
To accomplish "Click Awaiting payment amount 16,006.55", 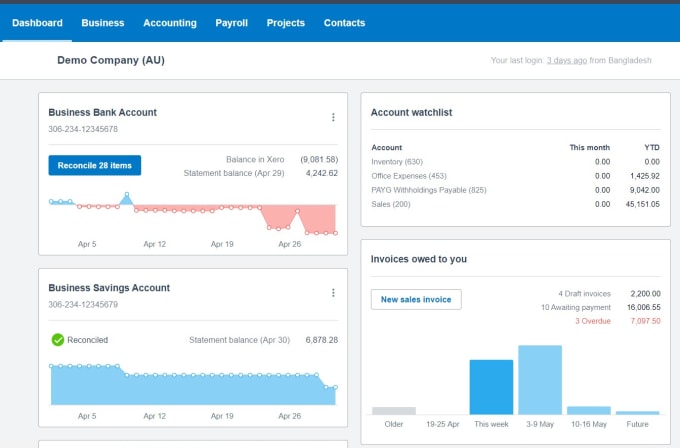I will [644, 307].
